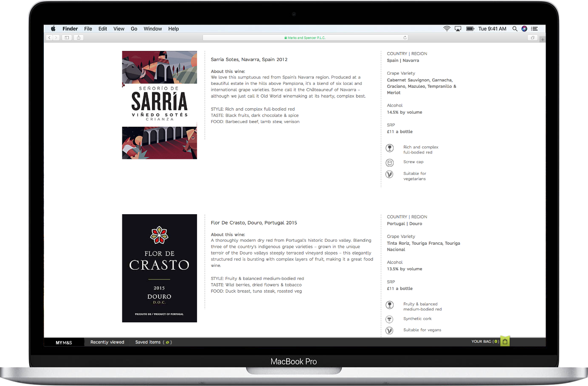
Task: Click the green shopping bag icon
Action: [x=505, y=341]
